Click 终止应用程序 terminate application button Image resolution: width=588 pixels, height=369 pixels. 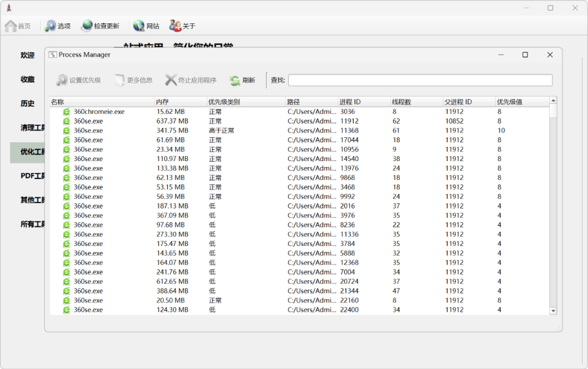coord(191,80)
